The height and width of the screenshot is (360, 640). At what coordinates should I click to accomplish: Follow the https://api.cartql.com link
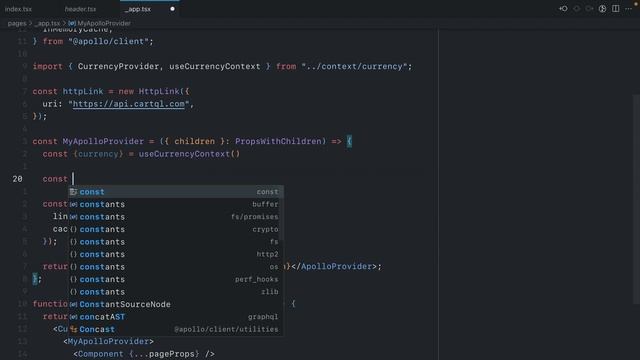pyautogui.click(x=129, y=104)
